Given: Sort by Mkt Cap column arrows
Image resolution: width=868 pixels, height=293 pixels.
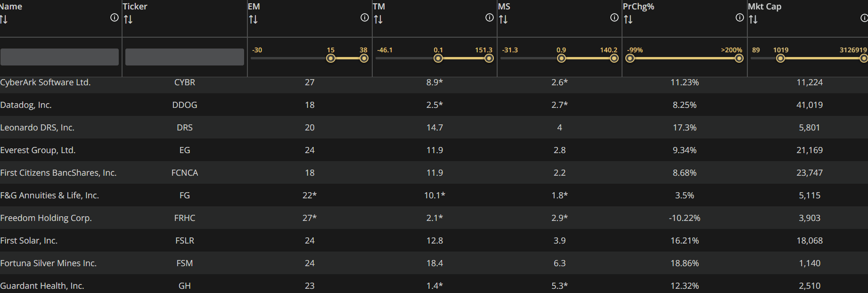Looking at the screenshot, I should [753, 20].
